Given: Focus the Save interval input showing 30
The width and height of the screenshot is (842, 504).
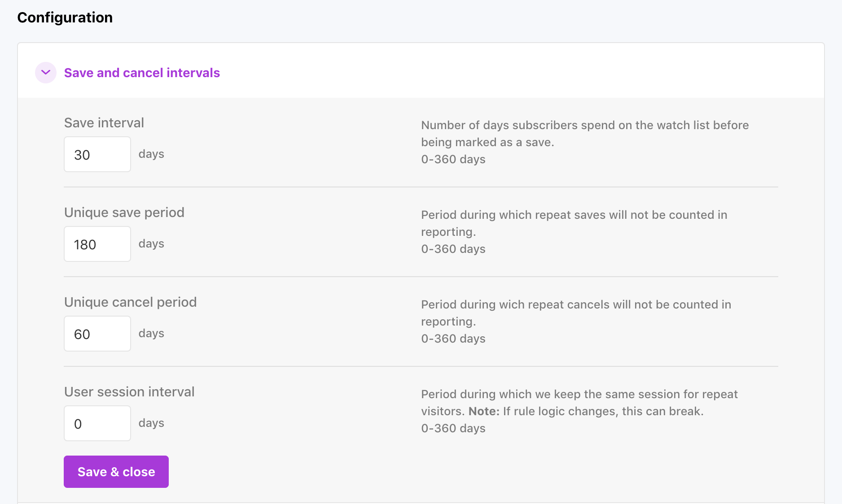Looking at the screenshot, I should [x=97, y=154].
